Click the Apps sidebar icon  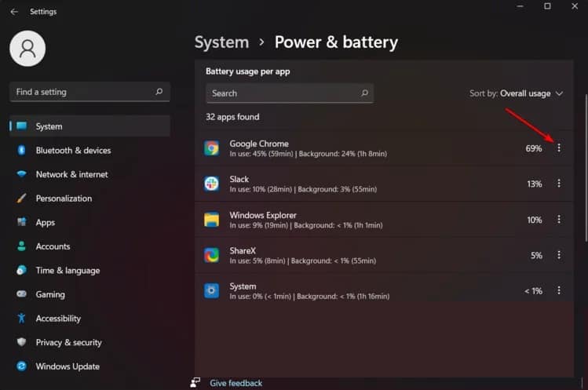click(x=21, y=222)
